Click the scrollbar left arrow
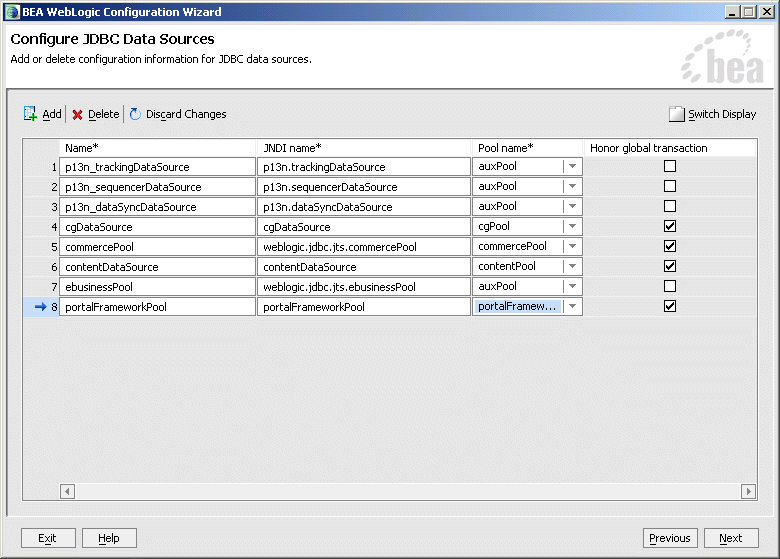 (x=68, y=491)
